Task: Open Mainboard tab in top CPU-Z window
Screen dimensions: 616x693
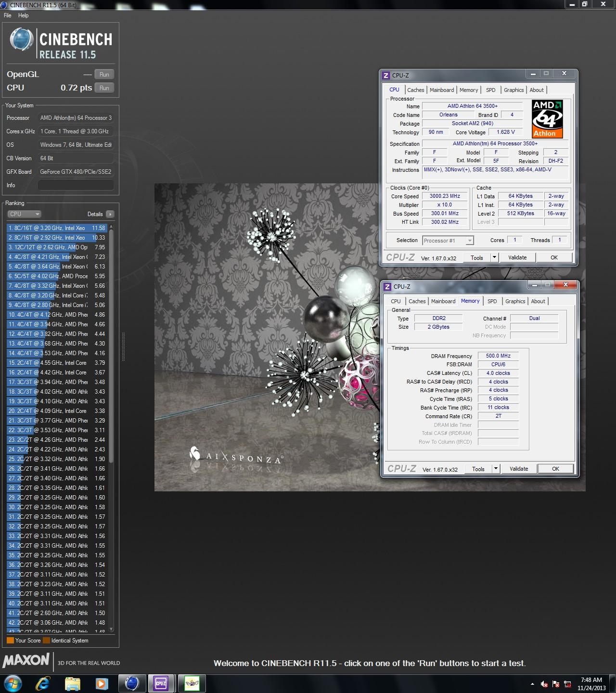Action: pyautogui.click(x=442, y=90)
